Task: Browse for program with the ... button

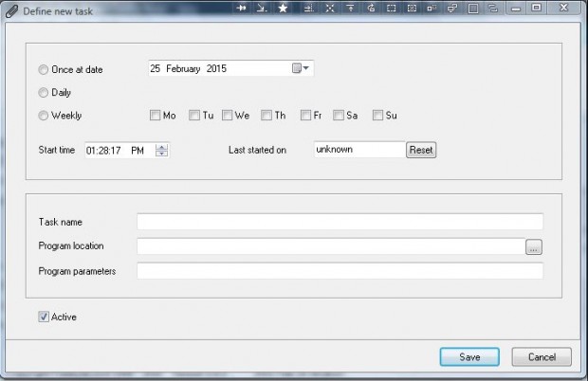Action: pos(534,247)
